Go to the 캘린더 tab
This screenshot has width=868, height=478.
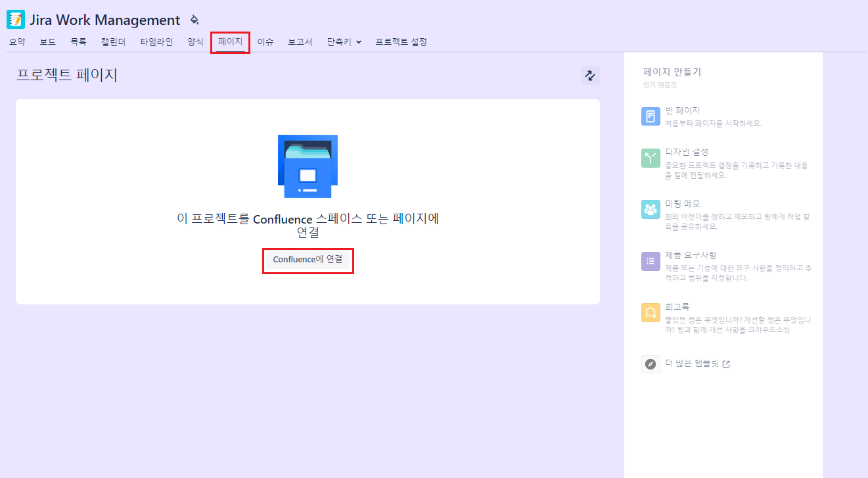pos(113,42)
